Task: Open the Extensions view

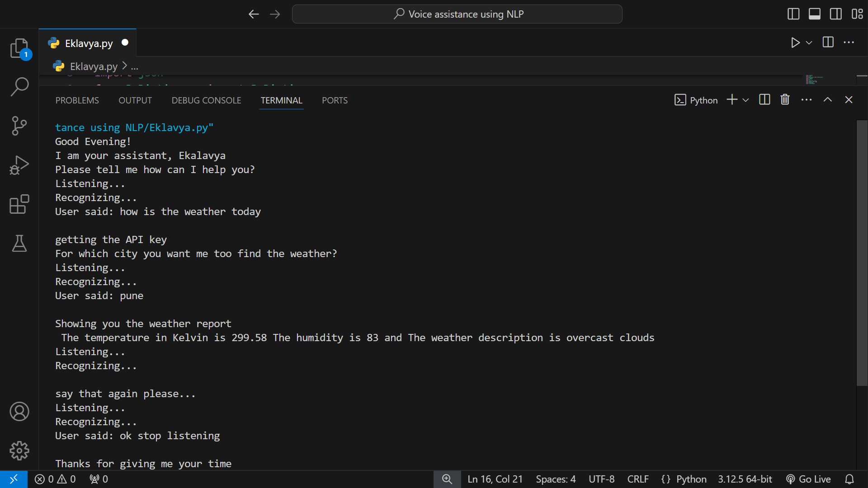Action: (19, 204)
